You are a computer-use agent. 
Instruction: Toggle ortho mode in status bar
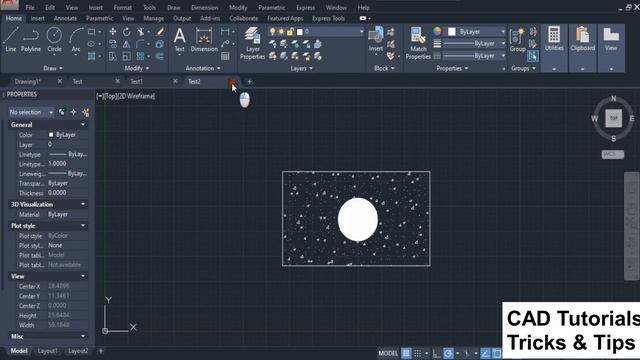point(436,353)
